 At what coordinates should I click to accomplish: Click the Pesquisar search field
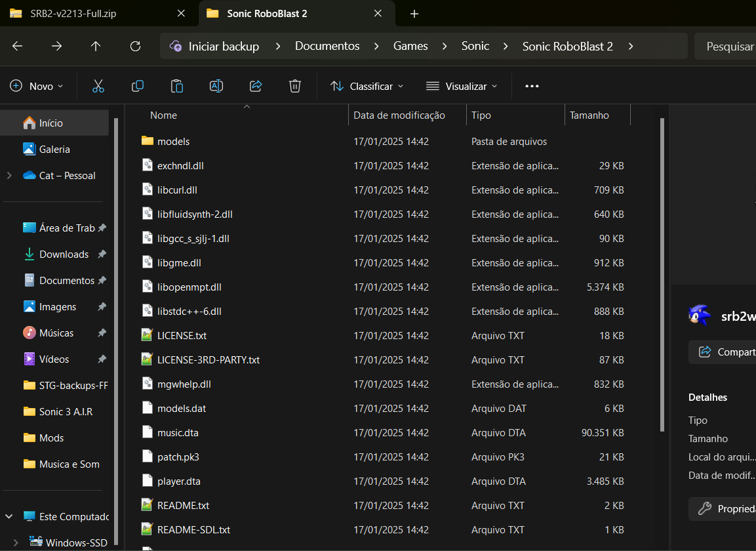[725, 47]
